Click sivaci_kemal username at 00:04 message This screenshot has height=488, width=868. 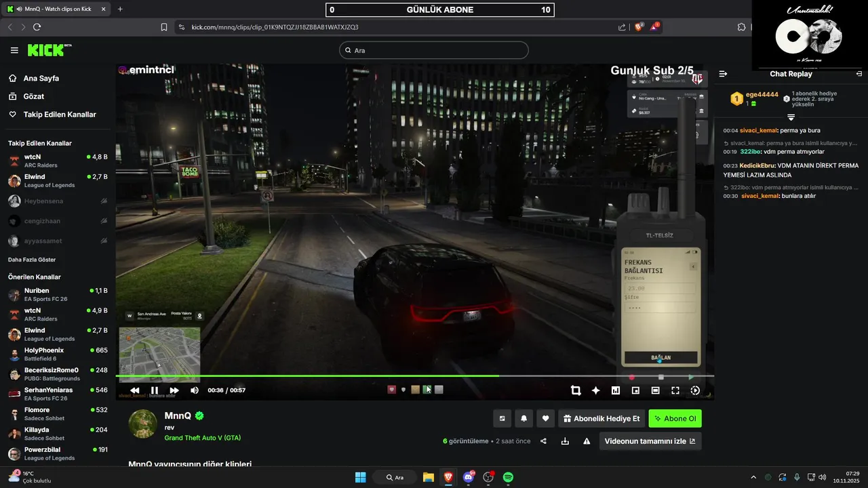click(759, 130)
